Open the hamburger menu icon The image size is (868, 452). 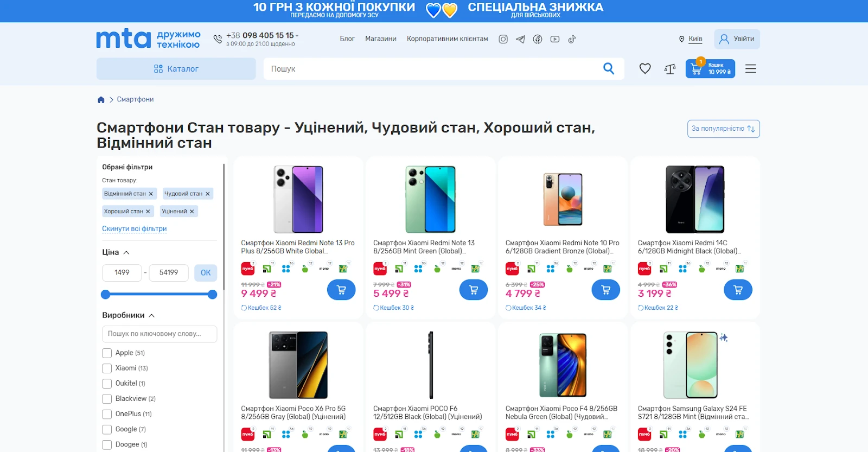[x=750, y=69]
